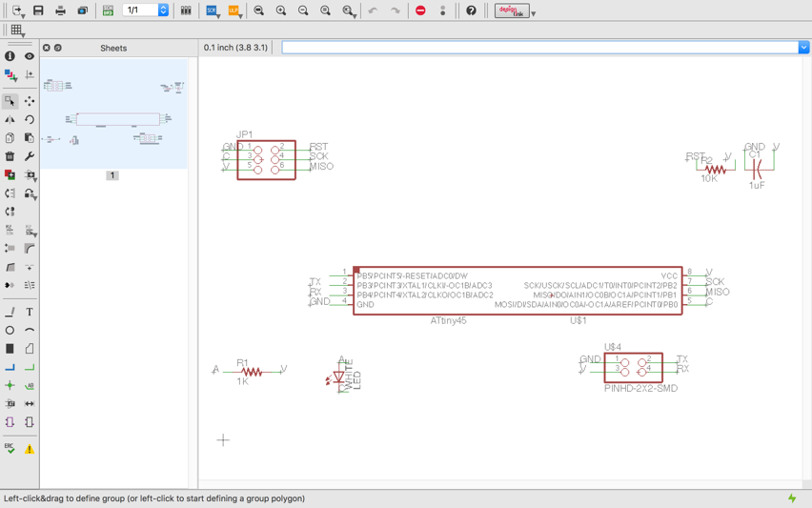Open the design link dropdown arrow

[534, 13]
